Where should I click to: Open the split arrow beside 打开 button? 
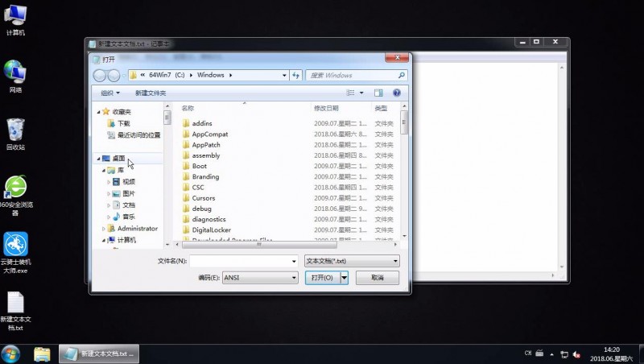coord(345,278)
